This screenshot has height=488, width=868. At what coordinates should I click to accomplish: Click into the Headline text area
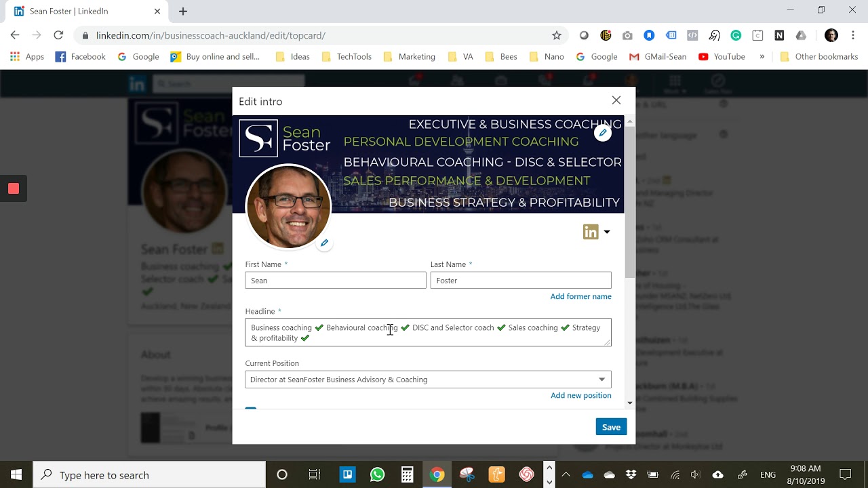[428, 332]
